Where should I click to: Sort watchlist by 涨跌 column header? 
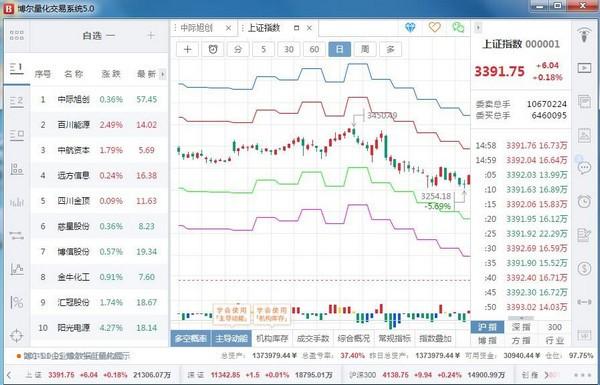111,74
